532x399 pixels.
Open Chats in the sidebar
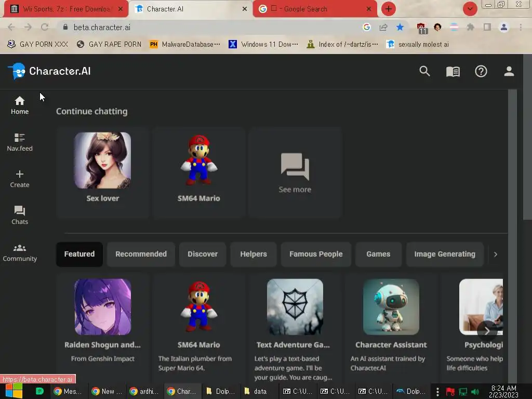pos(20,216)
